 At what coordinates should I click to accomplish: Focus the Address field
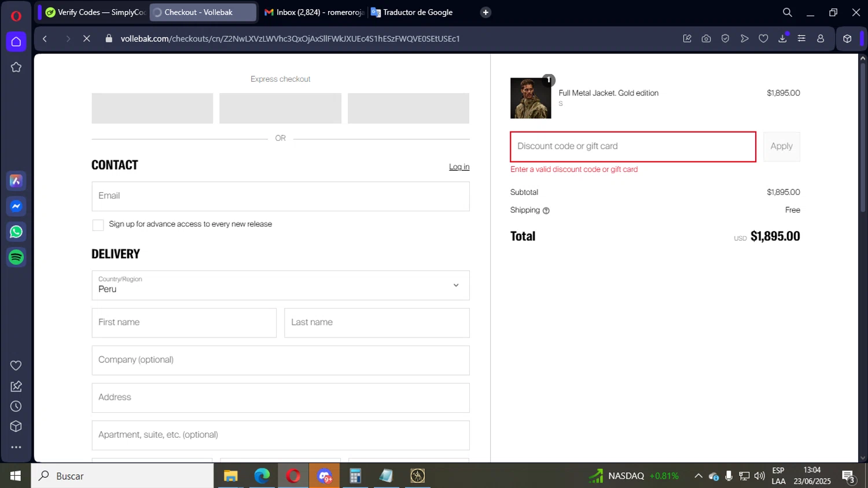point(281,398)
